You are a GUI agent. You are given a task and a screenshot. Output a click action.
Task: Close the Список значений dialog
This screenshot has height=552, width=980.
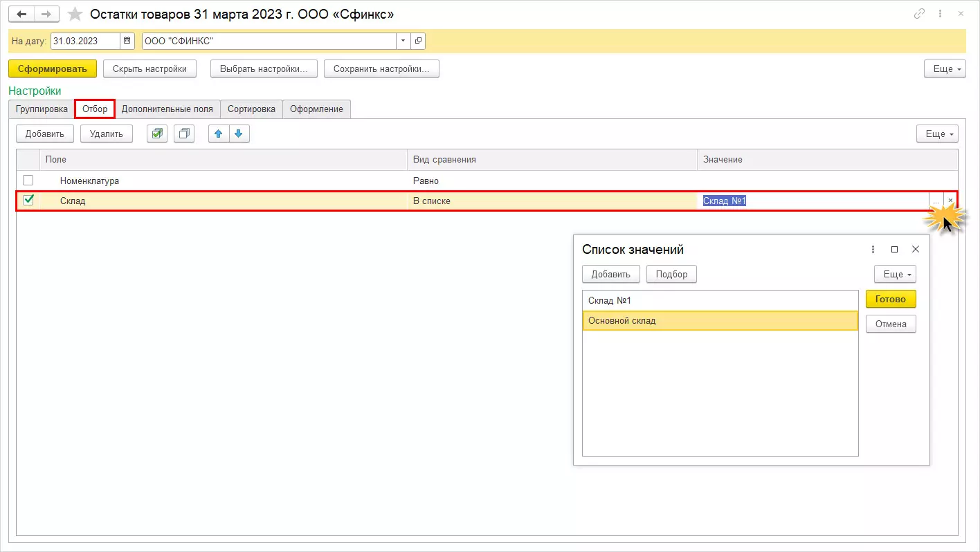(x=916, y=249)
